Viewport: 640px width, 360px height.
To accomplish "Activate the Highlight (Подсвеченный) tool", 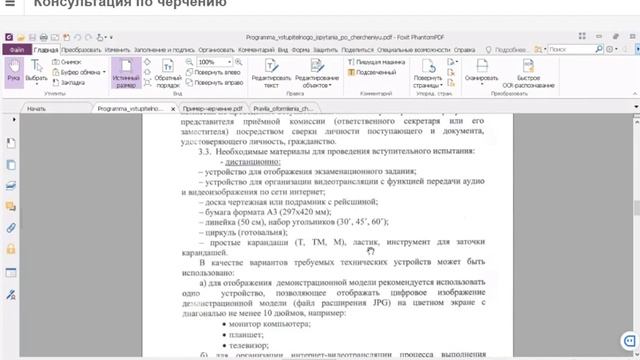I will pyautogui.click(x=372, y=72).
